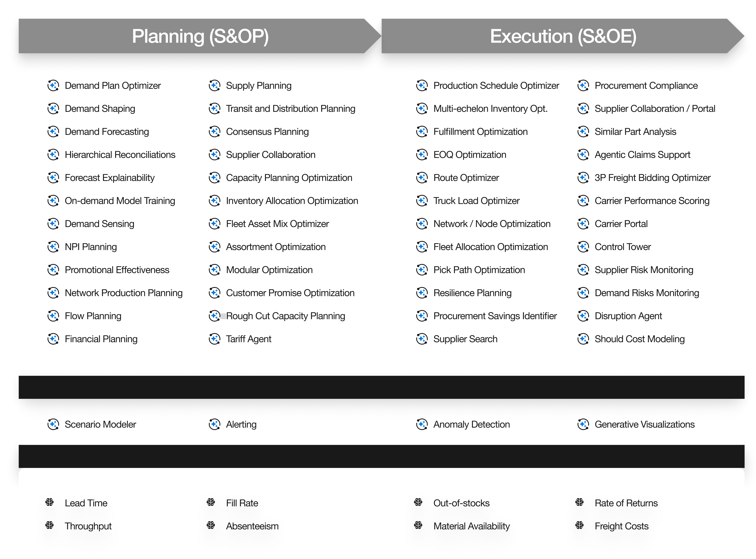The image size is (756, 559).
Task: Click the agent icon next to Control Tower
Action: point(583,247)
